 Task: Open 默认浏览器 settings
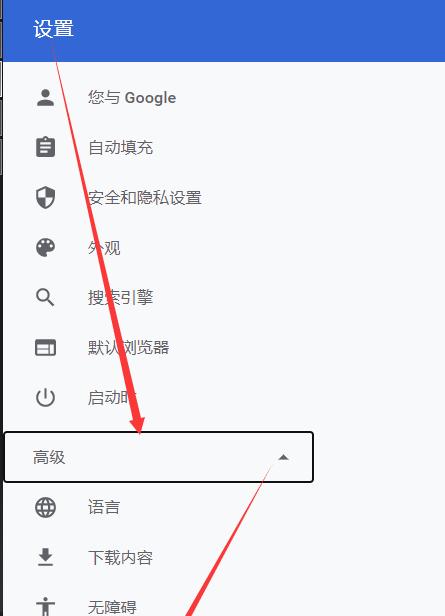click(x=128, y=348)
